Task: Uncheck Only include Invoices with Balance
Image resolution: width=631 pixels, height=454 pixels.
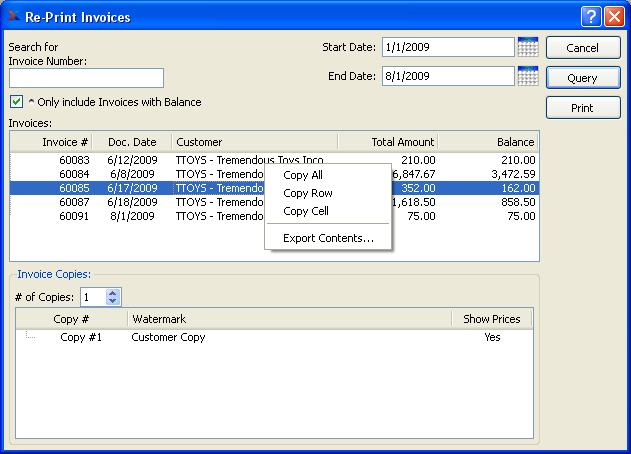Action: point(16,102)
